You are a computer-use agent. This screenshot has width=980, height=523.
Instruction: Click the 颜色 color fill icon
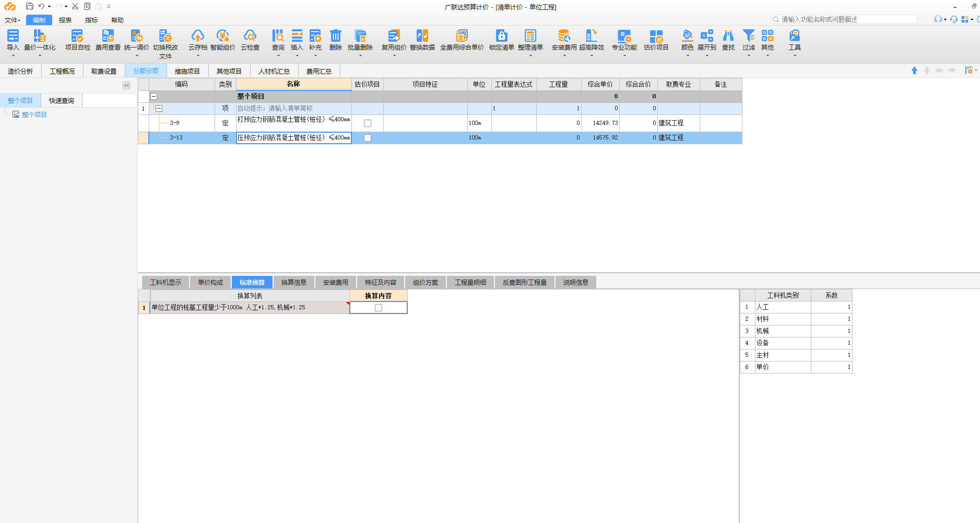coord(688,36)
